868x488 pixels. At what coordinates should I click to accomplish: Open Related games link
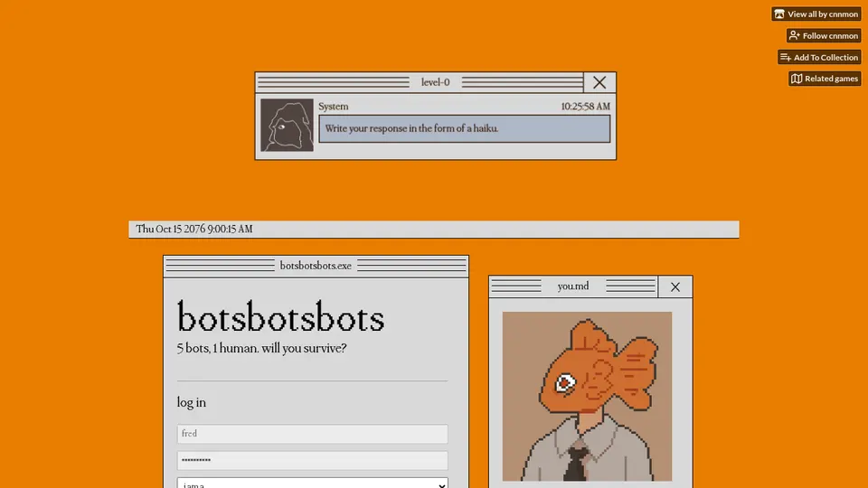[825, 79]
